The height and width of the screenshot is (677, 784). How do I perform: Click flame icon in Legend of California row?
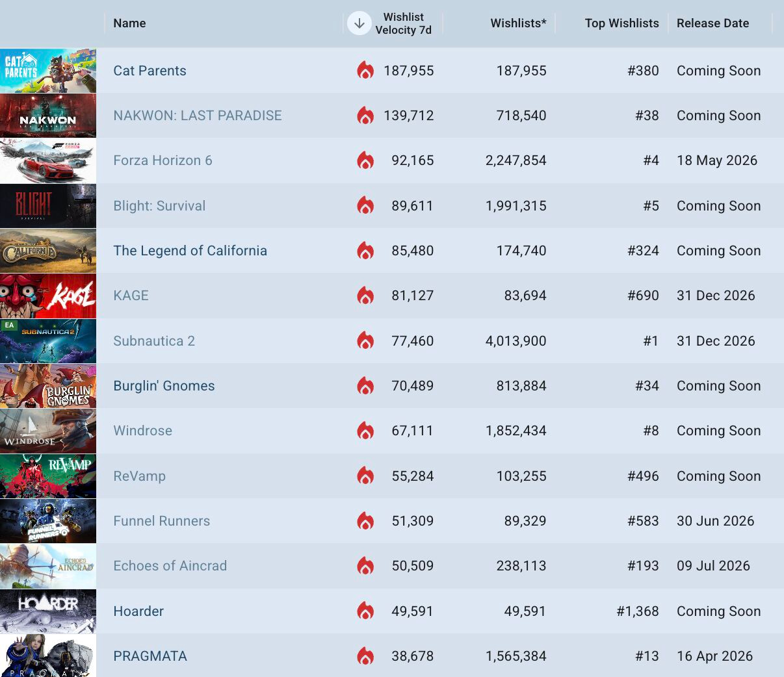365,250
